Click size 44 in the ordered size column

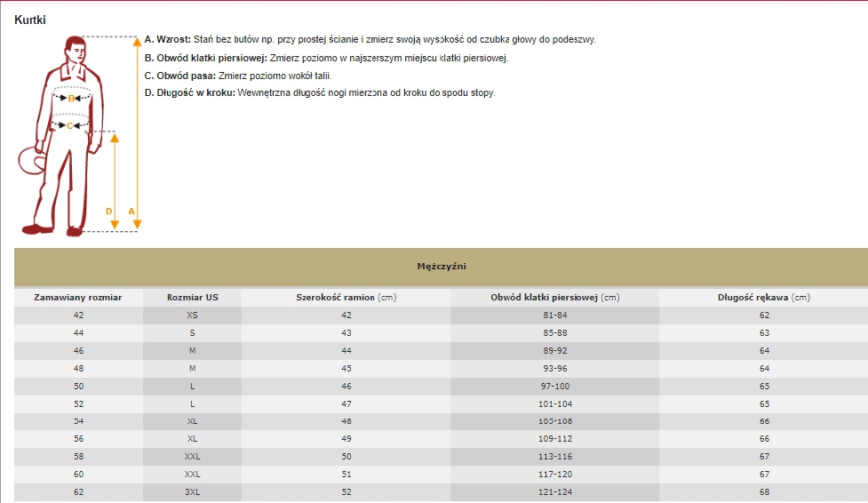point(78,333)
